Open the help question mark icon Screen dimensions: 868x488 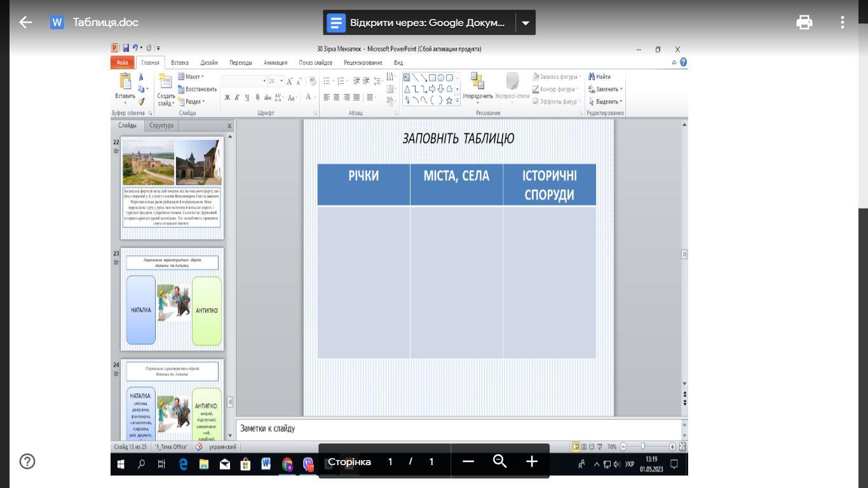point(27,461)
